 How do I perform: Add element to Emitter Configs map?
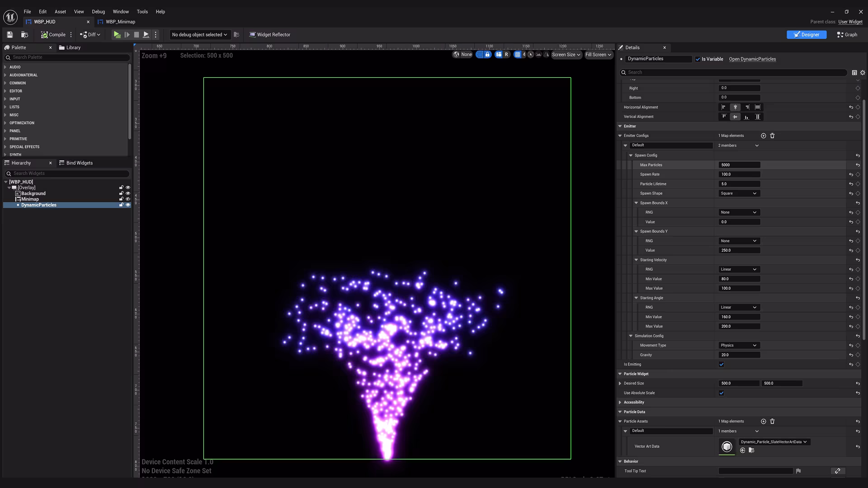pyautogui.click(x=764, y=136)
